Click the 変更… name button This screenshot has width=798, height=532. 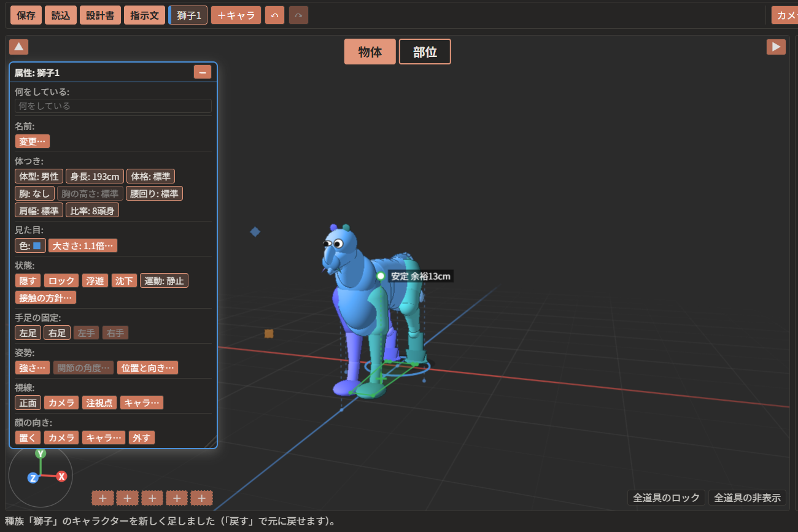click(33, 141)
